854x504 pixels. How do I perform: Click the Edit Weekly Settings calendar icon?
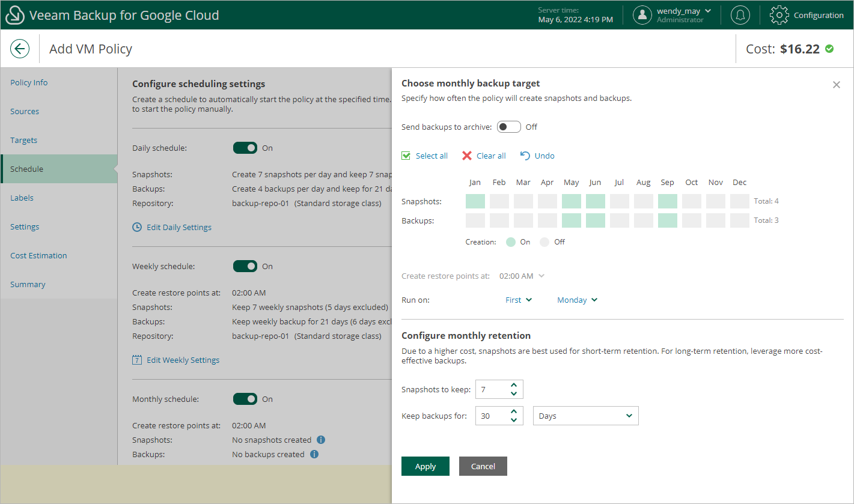click(137, 360)
